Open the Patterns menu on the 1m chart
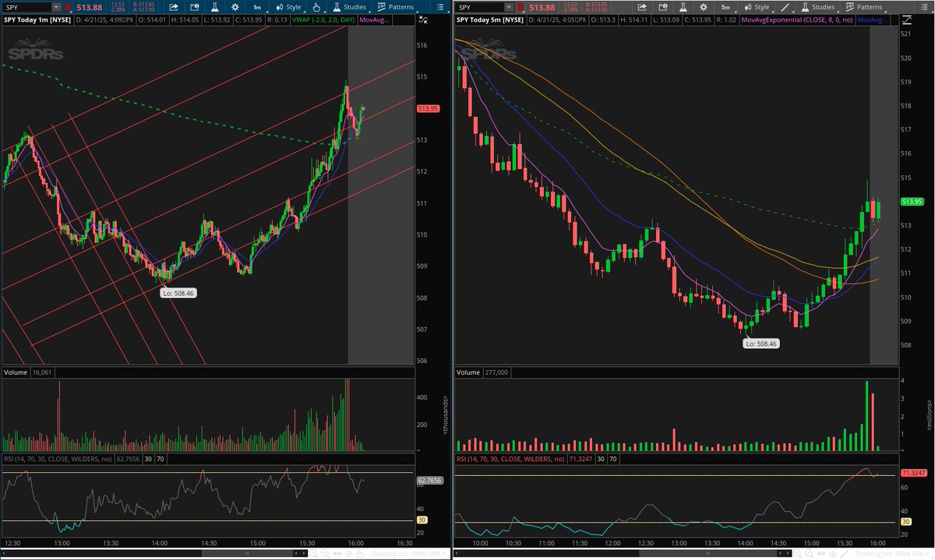935x560 pixels. [395, 7]
